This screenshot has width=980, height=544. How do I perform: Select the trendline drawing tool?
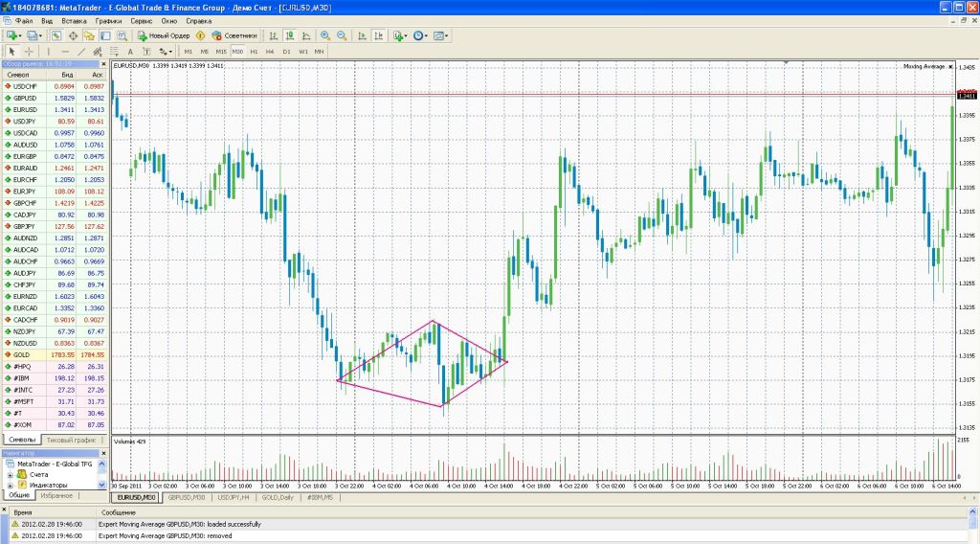point(82,51)
